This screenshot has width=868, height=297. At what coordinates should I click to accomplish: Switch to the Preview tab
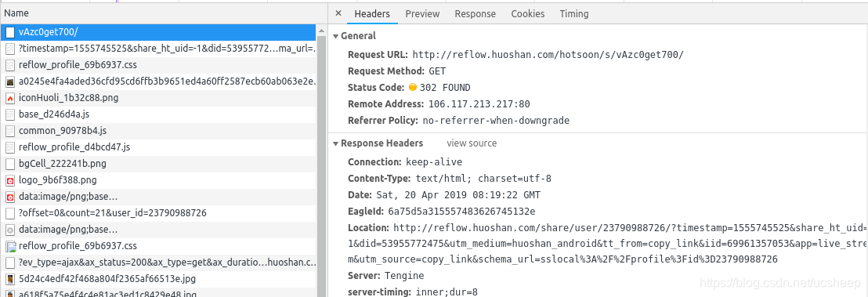coord(422,14)
